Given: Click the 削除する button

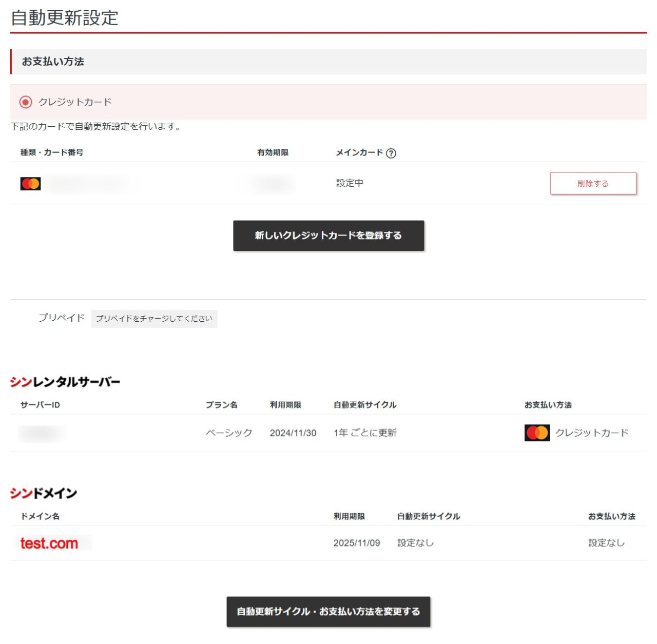Looking at the screenshot, I should (593, 183).
